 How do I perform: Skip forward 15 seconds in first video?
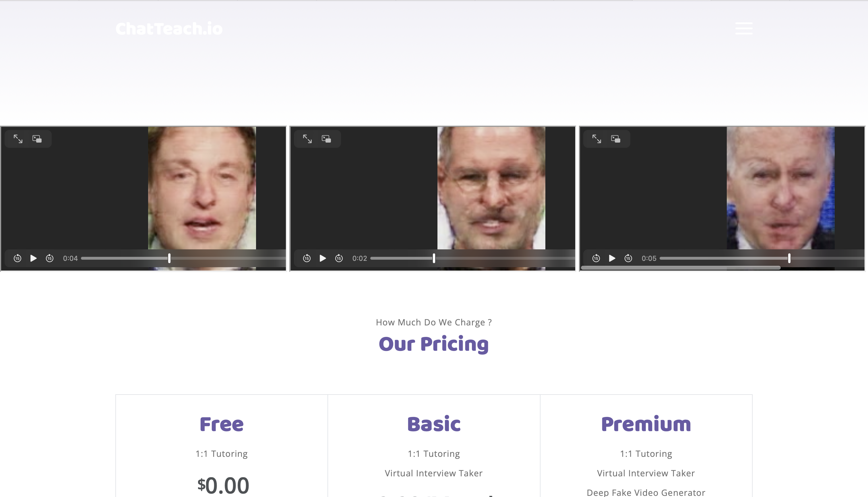click(49, 258)
